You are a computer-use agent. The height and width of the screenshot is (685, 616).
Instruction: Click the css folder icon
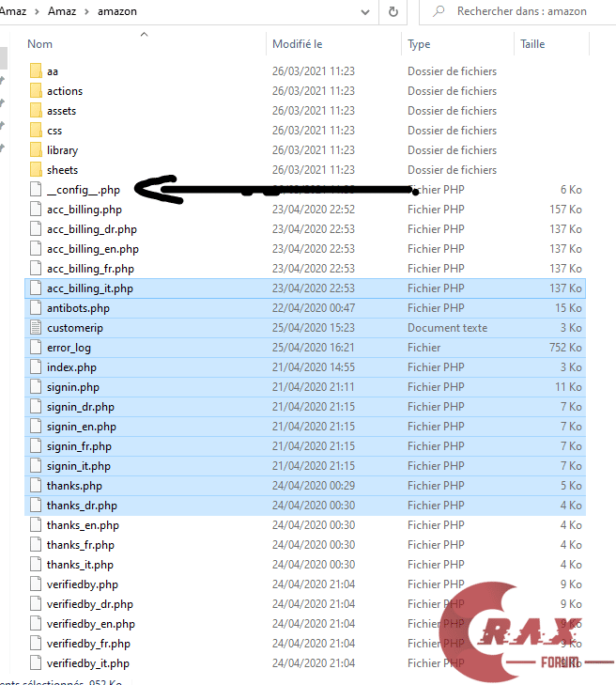[x=36, y=130]
